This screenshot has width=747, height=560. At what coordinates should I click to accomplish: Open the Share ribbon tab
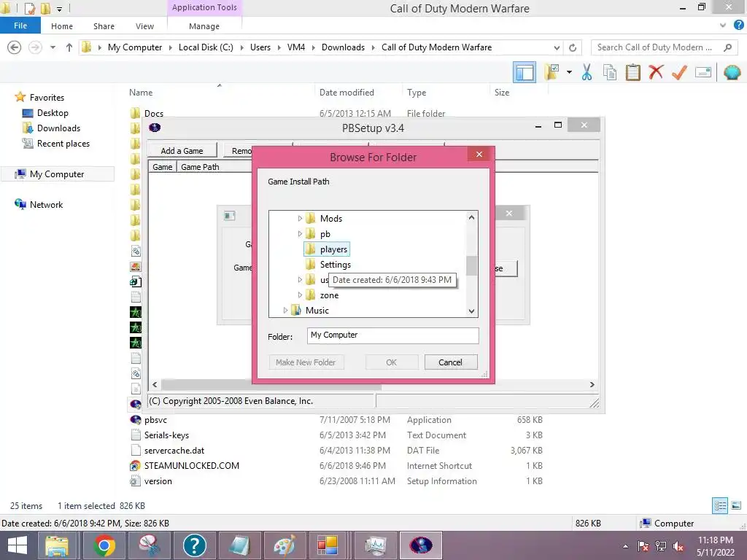(104, 26)
